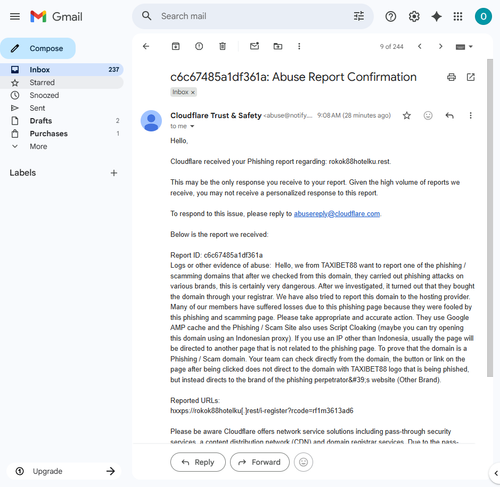Open Google apps grid
This screenshot has height=487, width=500.
pyautogui.click(x=458, y=16)
